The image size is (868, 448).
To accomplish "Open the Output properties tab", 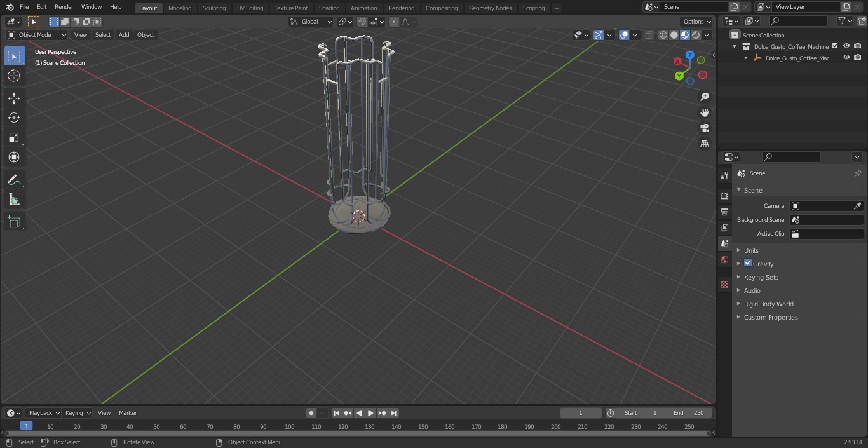I will pos(724,212).
